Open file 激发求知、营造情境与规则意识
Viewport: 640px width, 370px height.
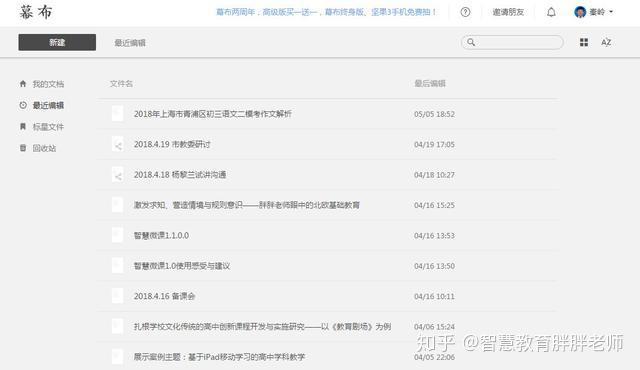click(x=247, y=205)
